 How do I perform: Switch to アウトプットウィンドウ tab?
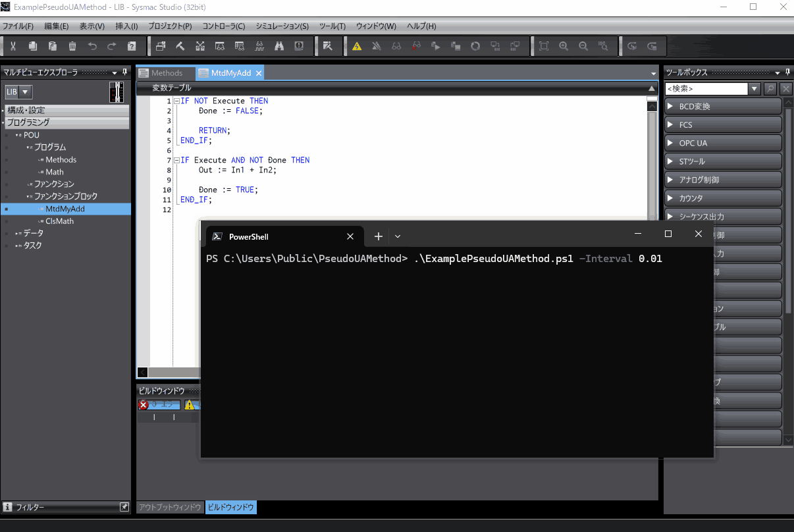(170, 507)
